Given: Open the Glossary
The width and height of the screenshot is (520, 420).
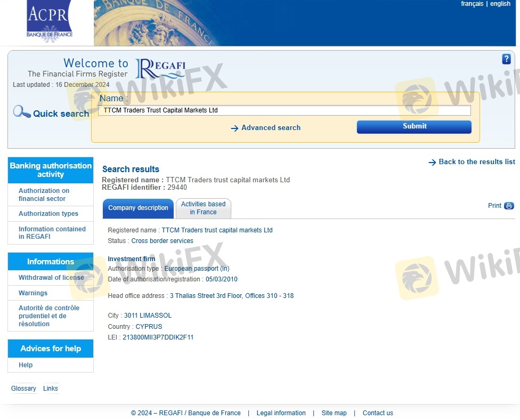Looking at the screenshot, I should pyautogui.click(x=23, y=389).
